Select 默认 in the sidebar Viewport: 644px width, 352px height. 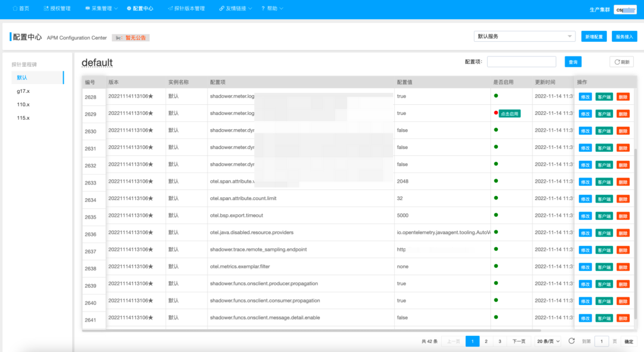pyautogui.click(x=38, y=77)
